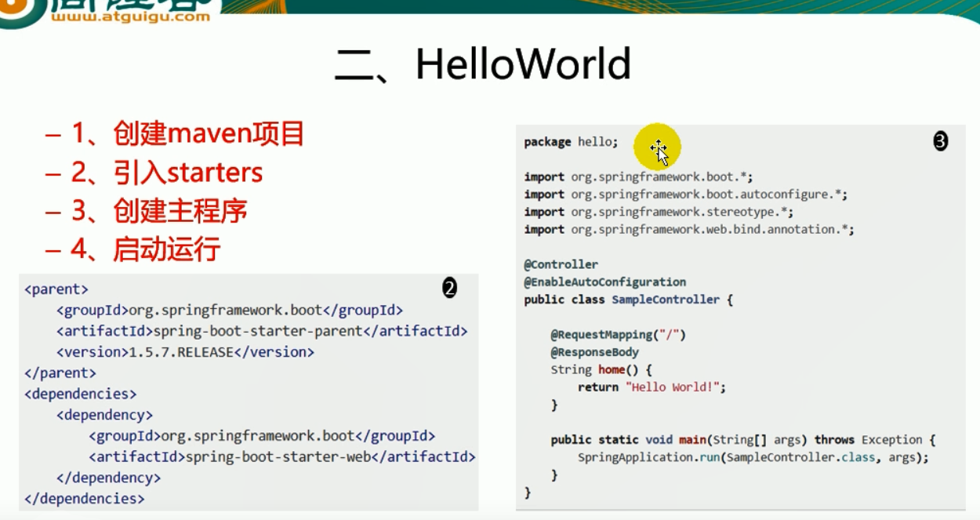Viewport: 980px width, 520px height.
Task: Click the @EnableAutoConfiguration annotation
Action: pos(604,282)
